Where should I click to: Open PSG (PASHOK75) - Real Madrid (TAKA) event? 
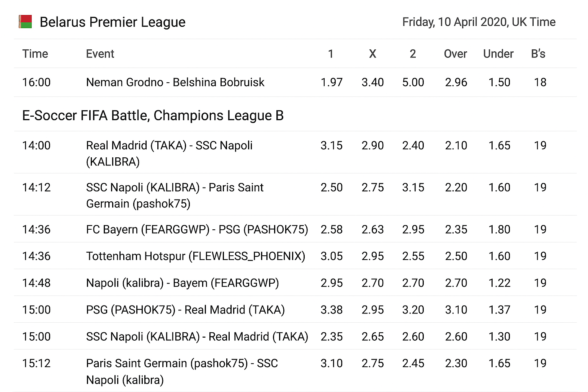coord(185,310)
